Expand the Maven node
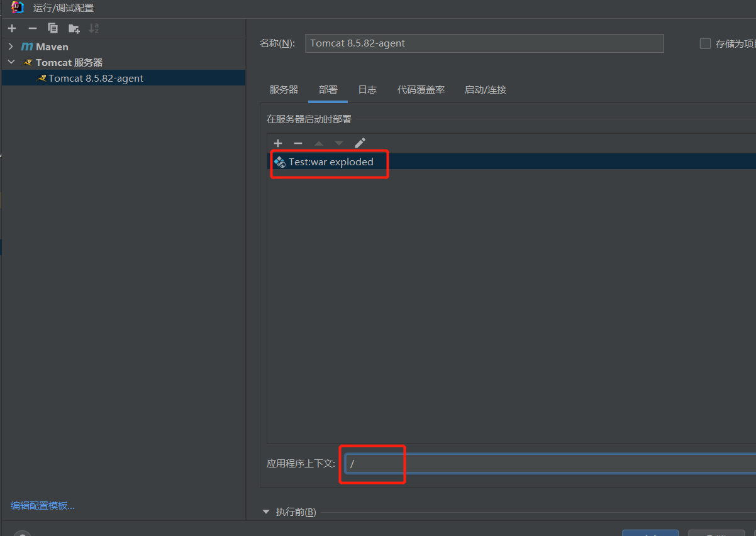 [11, 46]
